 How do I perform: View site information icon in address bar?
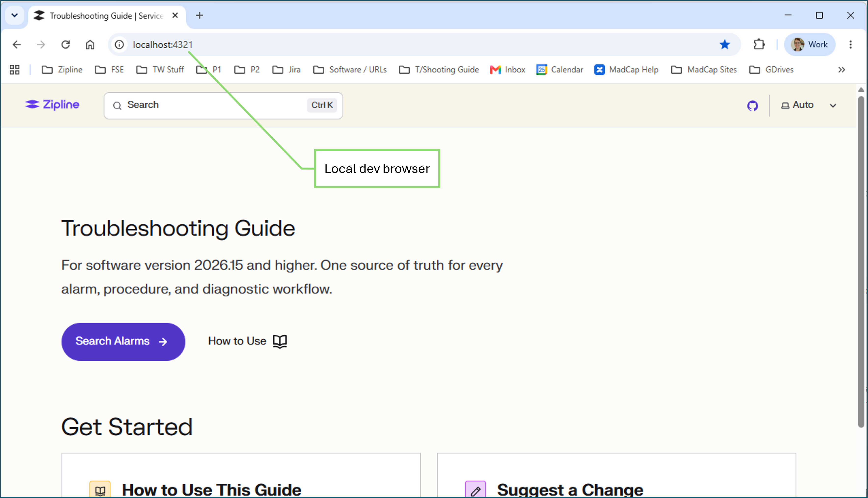[x=119, y=44]
